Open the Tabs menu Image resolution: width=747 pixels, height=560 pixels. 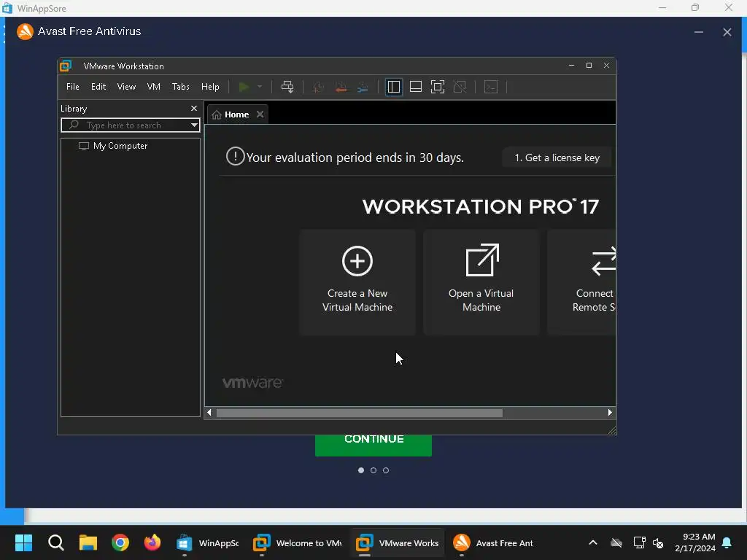tap(181, 87)
